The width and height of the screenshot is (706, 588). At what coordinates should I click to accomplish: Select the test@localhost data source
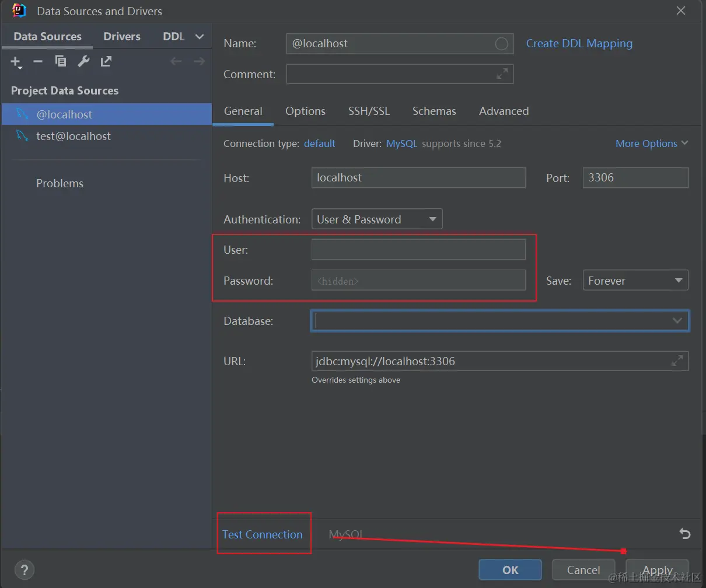(x=106, y=136)
